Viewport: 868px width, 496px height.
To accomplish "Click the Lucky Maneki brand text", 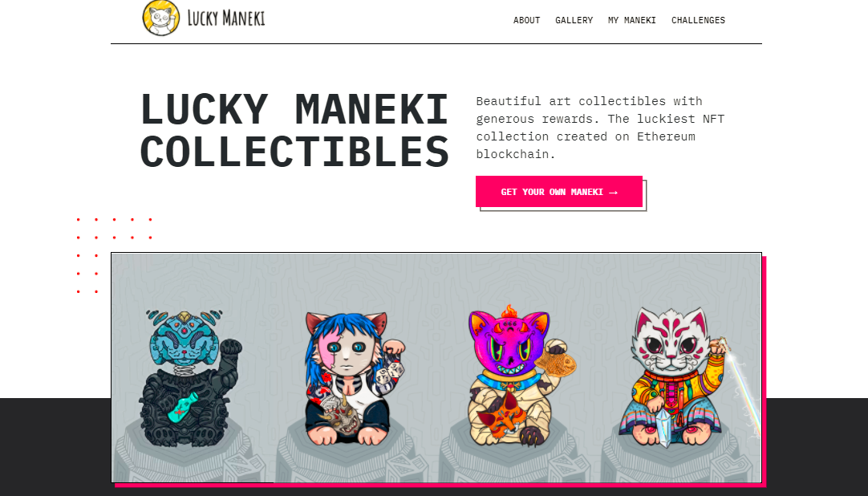I will click(226, 18).
